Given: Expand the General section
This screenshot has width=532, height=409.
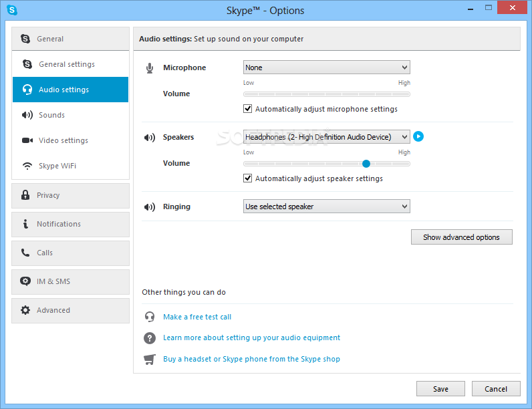Looking at the screenshot, I should click(71, 39).
